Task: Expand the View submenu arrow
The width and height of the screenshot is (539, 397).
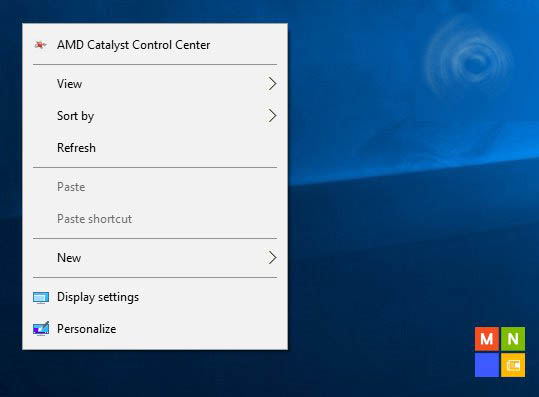Action: [273, 84]
